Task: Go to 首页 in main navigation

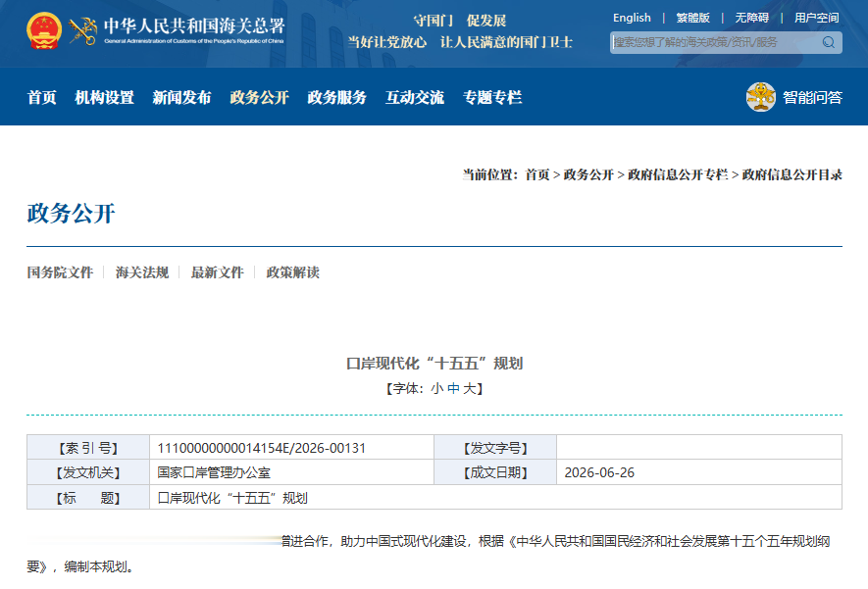Action: 42,97
